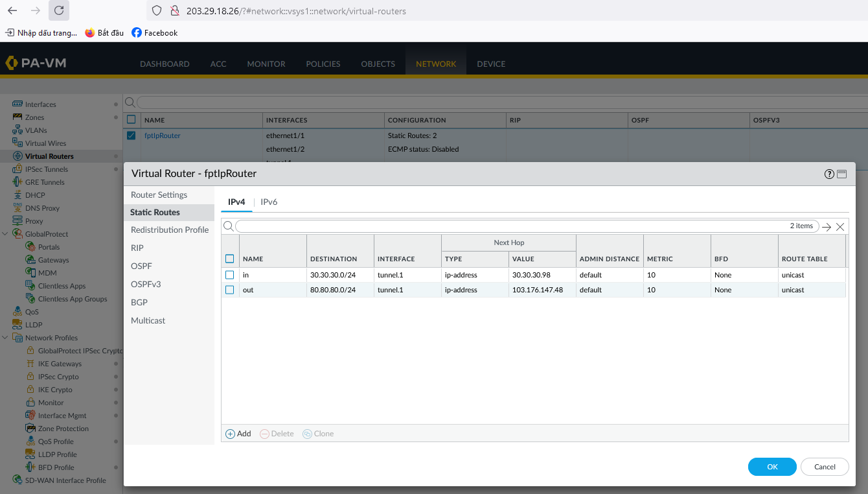Switch to the IPv6 tab
868x494 pixels.
(x=269, y=202)
